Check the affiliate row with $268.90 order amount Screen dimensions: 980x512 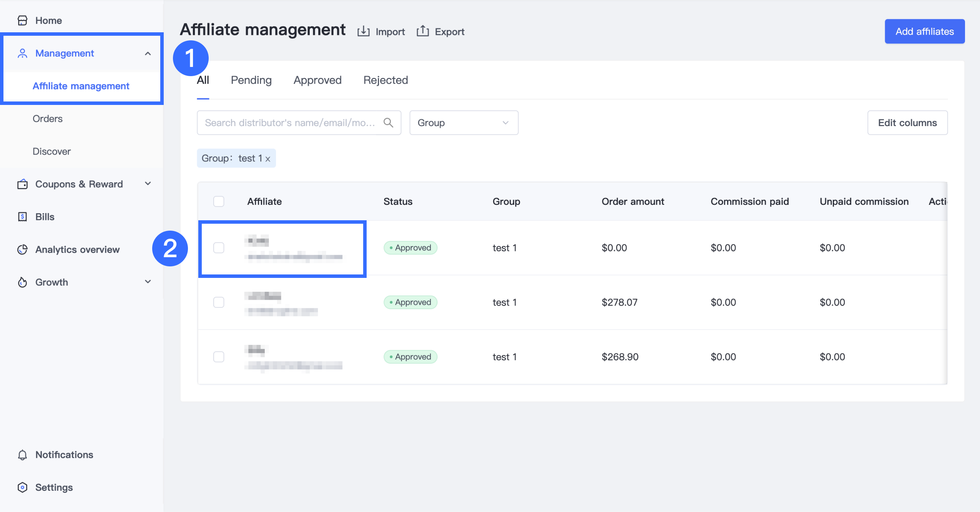pyautogui.click(x=219, y=357)
